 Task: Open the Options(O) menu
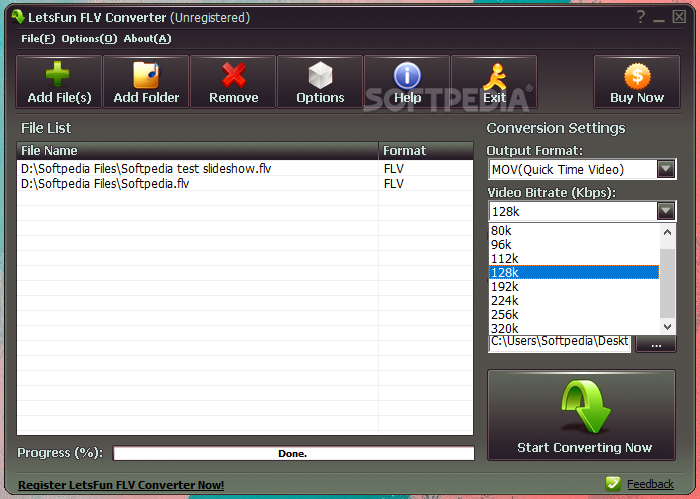89,39
